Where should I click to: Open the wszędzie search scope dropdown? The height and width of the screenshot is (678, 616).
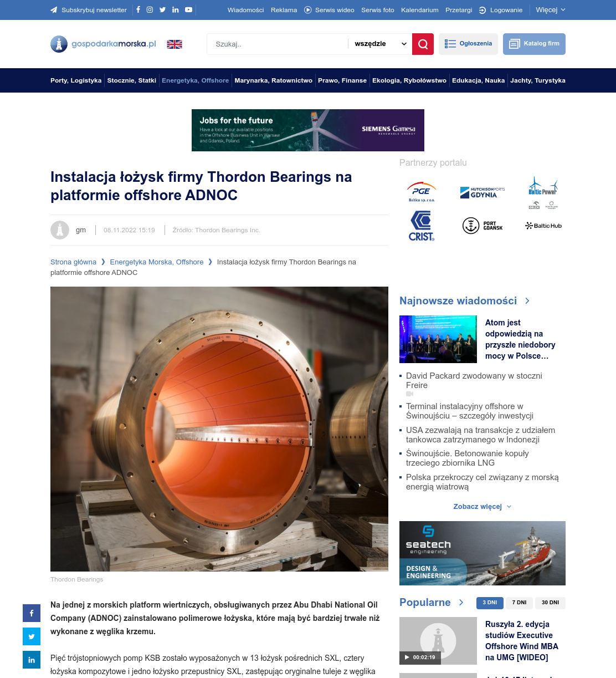coord(380,44)
